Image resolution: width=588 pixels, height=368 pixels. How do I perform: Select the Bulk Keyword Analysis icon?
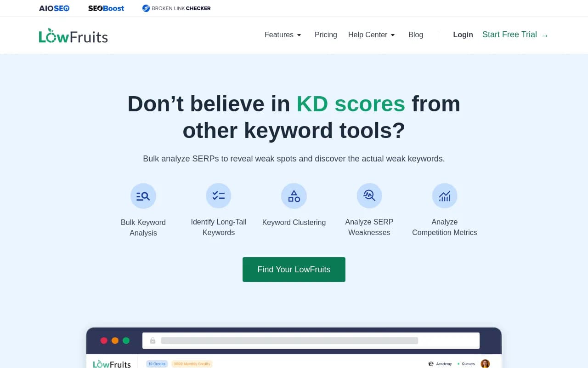143,195
